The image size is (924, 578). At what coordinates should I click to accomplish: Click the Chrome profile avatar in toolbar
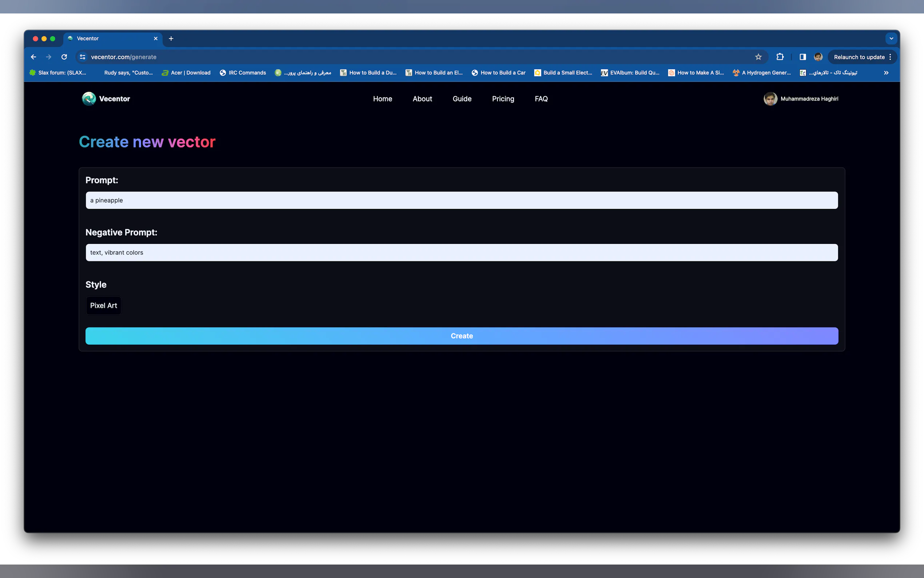[x=818, y=57]
